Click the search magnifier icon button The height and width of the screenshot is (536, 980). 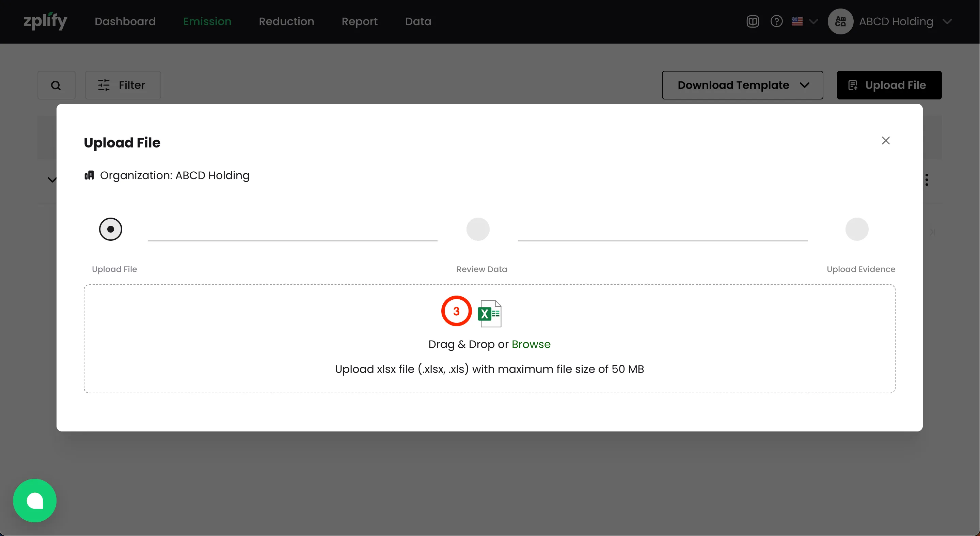tap(56, 85)
